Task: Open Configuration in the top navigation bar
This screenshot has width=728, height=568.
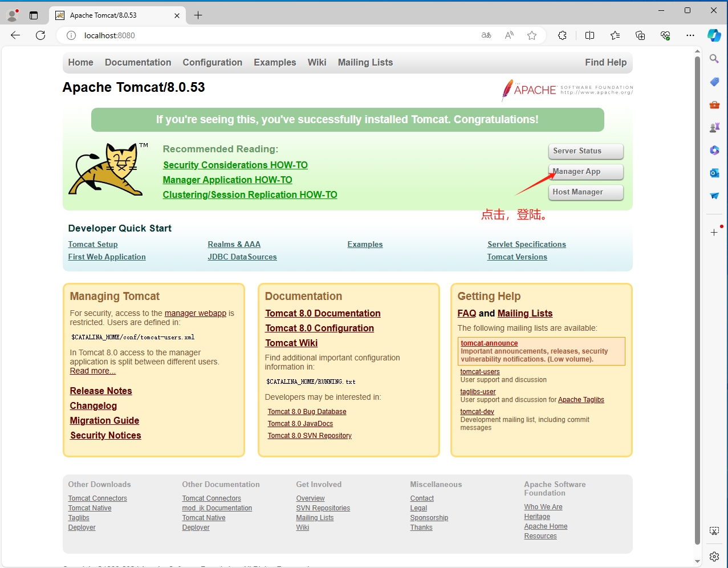Action: 213,63
